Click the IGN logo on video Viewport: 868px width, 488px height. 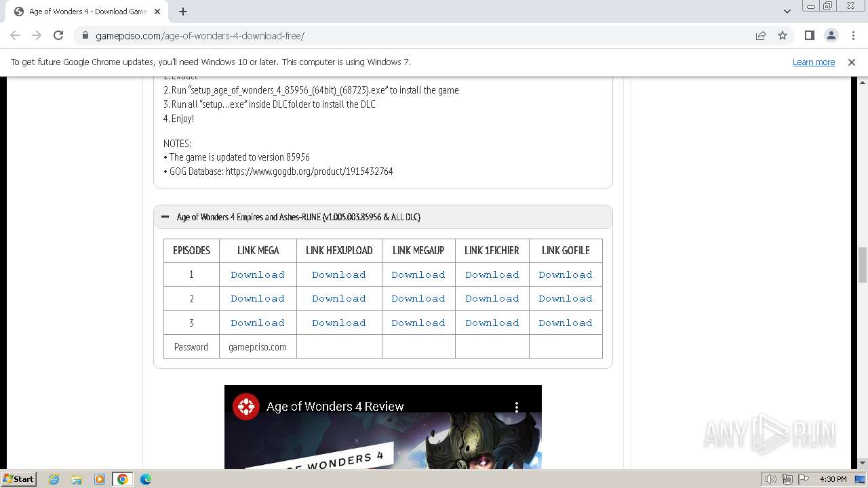[x=245, y=407]
